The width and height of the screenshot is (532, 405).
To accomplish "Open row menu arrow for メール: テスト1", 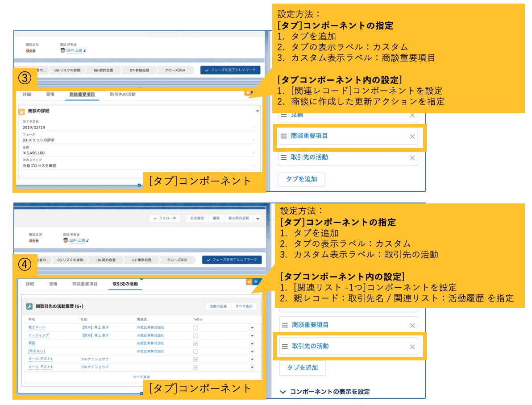I will click(252, 368).
